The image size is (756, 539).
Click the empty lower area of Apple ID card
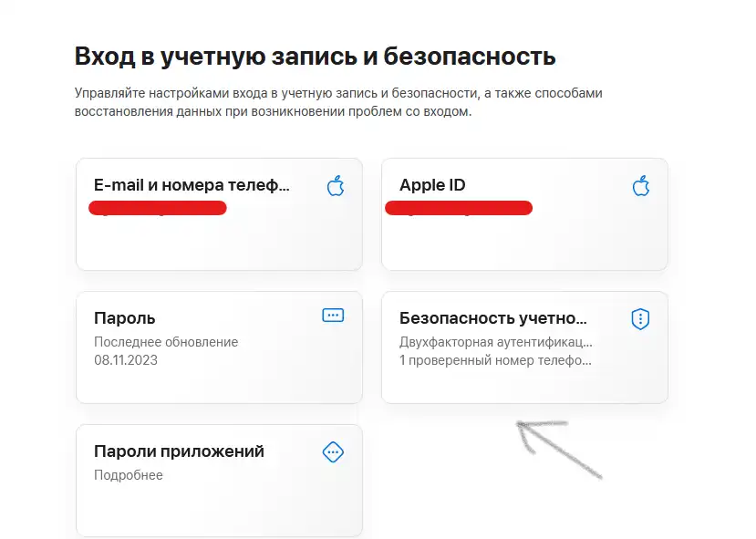point(524,244)
